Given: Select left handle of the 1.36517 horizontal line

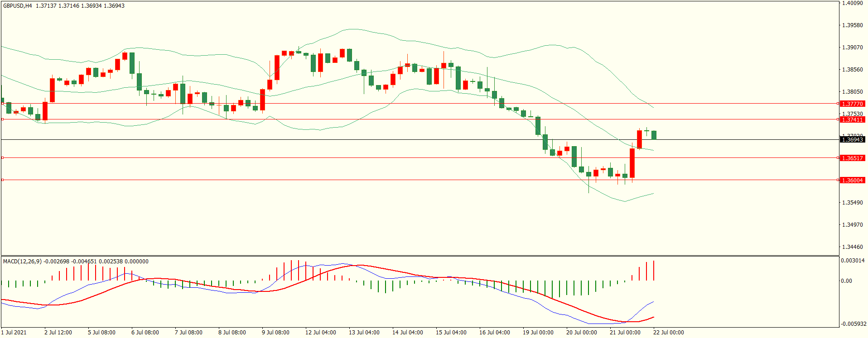Looking at the screenshot, I should click(x=2, y=158).
